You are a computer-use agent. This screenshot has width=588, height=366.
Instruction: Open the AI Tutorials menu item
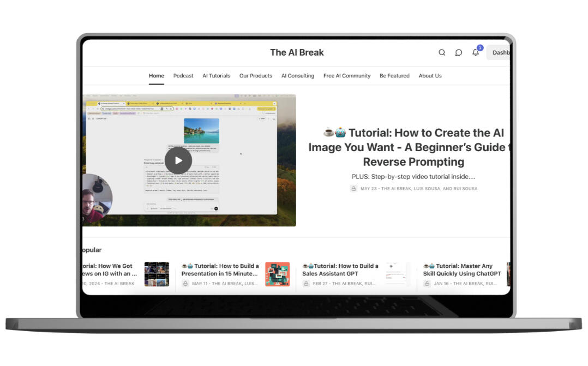pos(216,76)
